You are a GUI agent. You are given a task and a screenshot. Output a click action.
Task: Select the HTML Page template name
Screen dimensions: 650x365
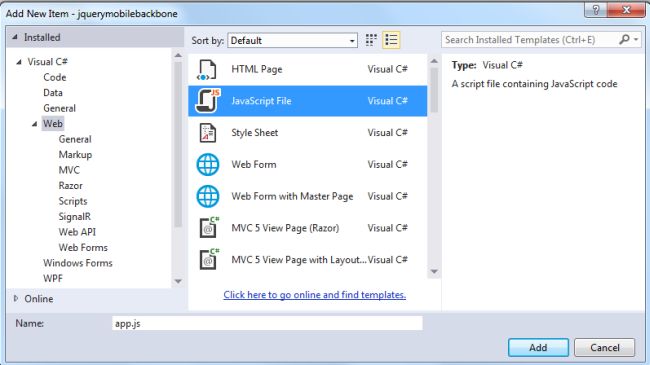pos(257,69)
